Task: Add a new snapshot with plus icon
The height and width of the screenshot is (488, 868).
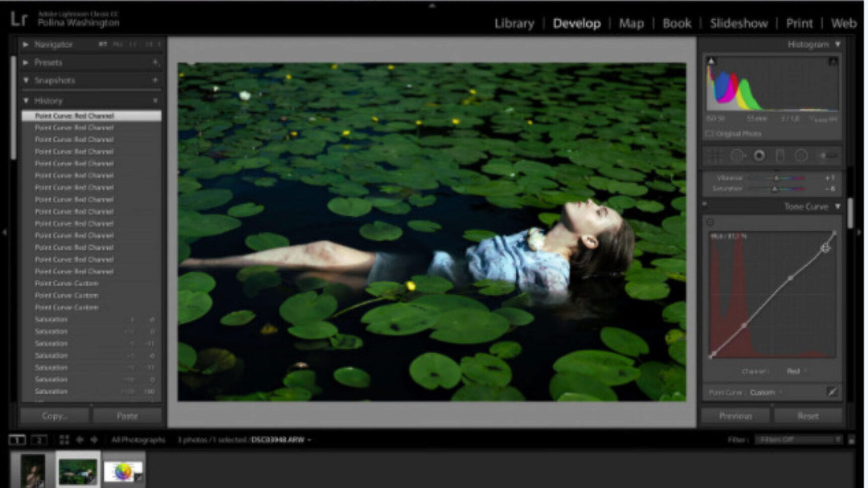Action: tap(155, 80)
